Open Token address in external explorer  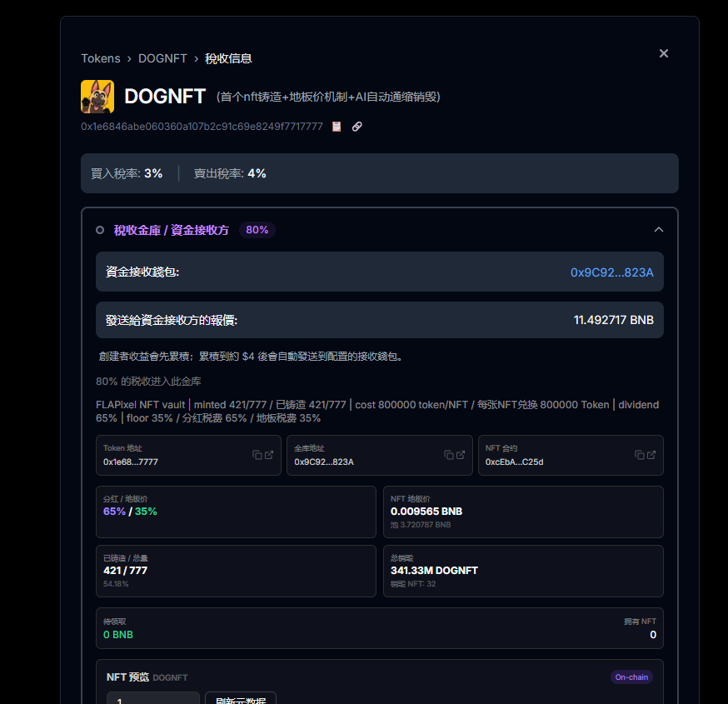(269, 455)
